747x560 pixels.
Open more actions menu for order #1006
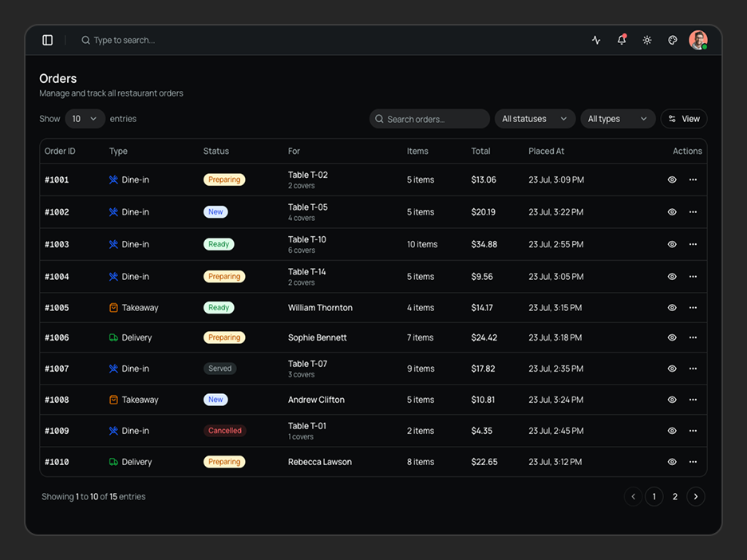click(693, 337)
